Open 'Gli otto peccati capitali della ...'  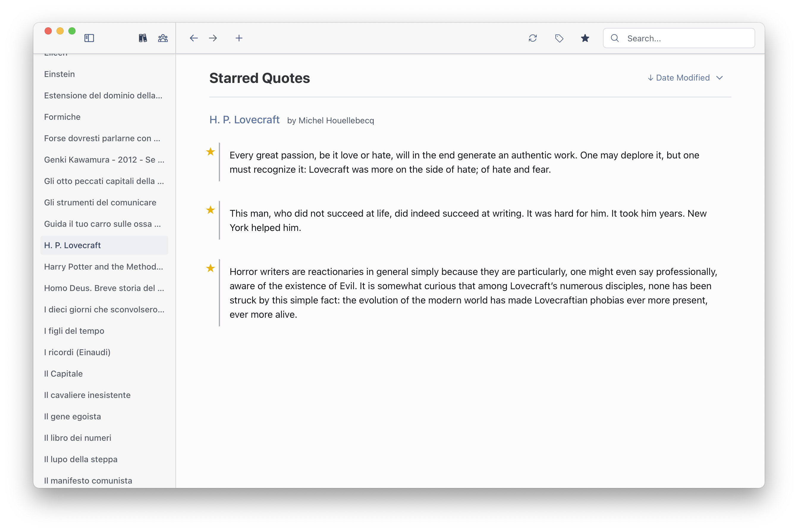[x=104, y=181]
